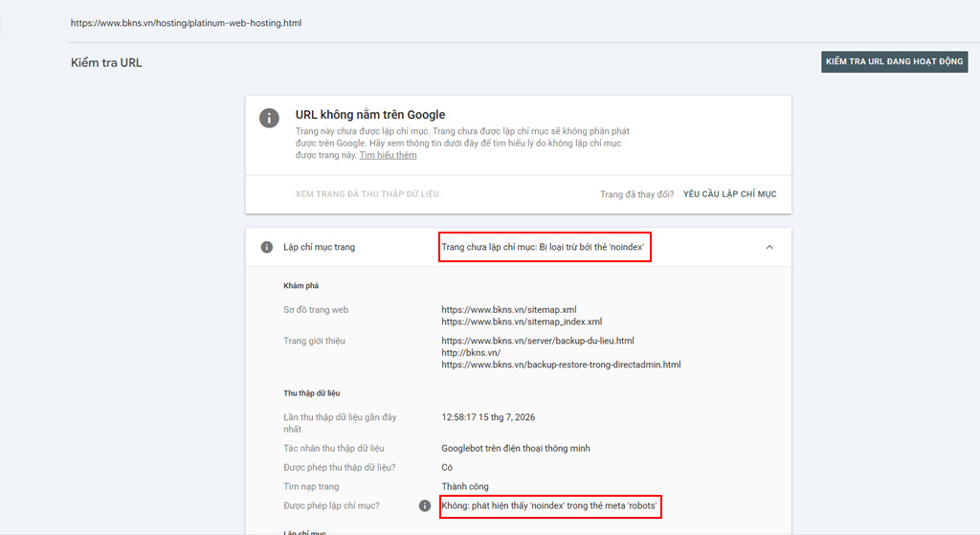Click 'YÊU CẦU LẬP CHỈ MỤC'
This screenshot has width=980, height=535.
pyautogui.click(x=729, y=194)
